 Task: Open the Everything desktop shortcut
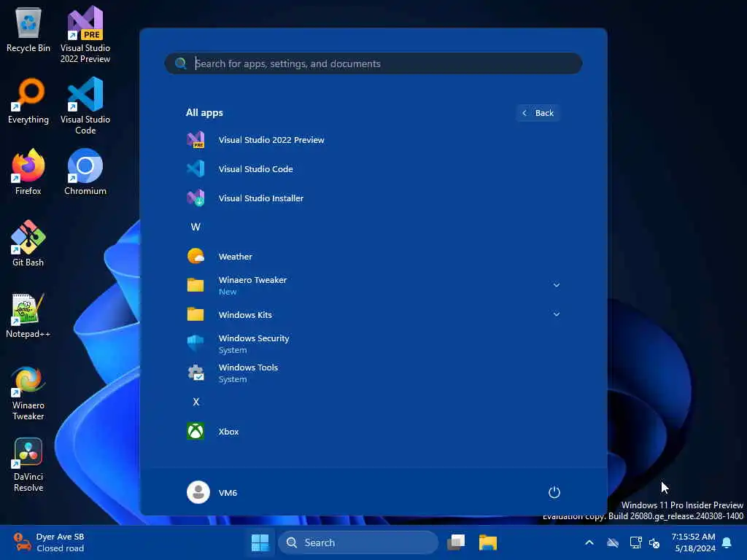(28, 101)
